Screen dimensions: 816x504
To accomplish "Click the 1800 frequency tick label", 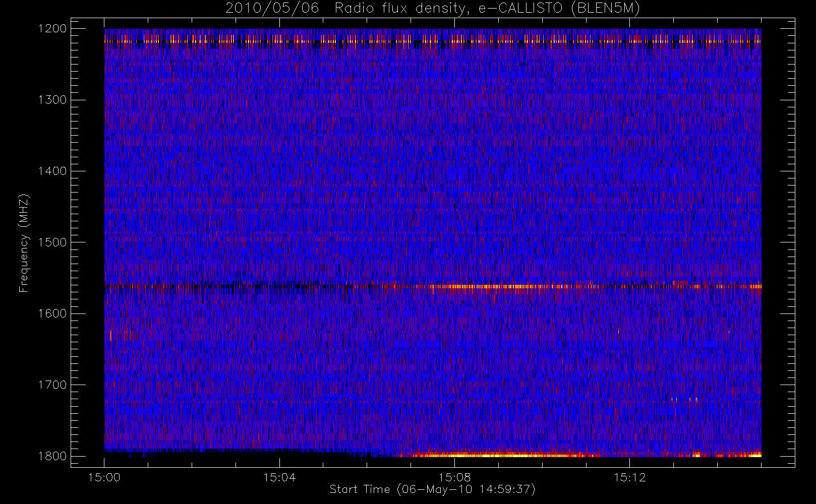I will click(52, 456).
